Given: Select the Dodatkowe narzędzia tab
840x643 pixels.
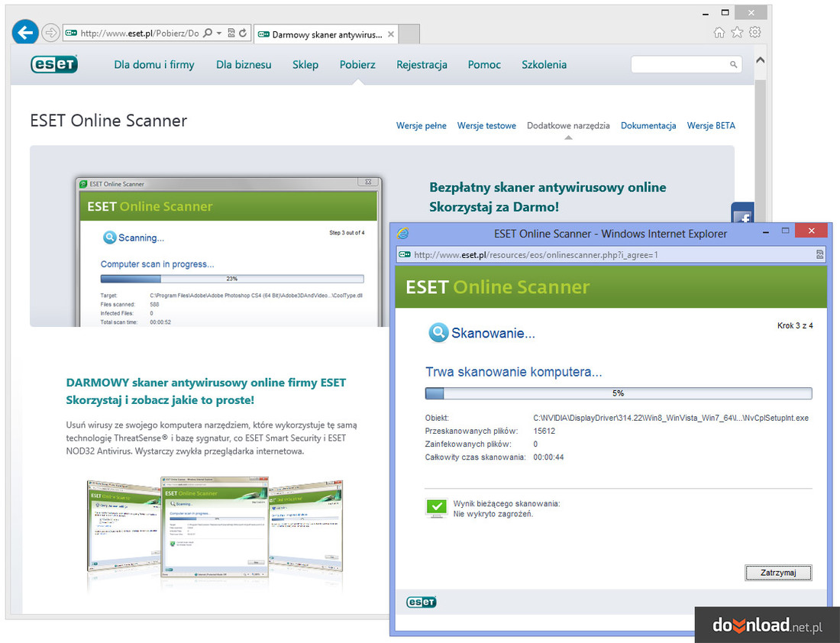Looking at the screenshot, I should 568,126.
